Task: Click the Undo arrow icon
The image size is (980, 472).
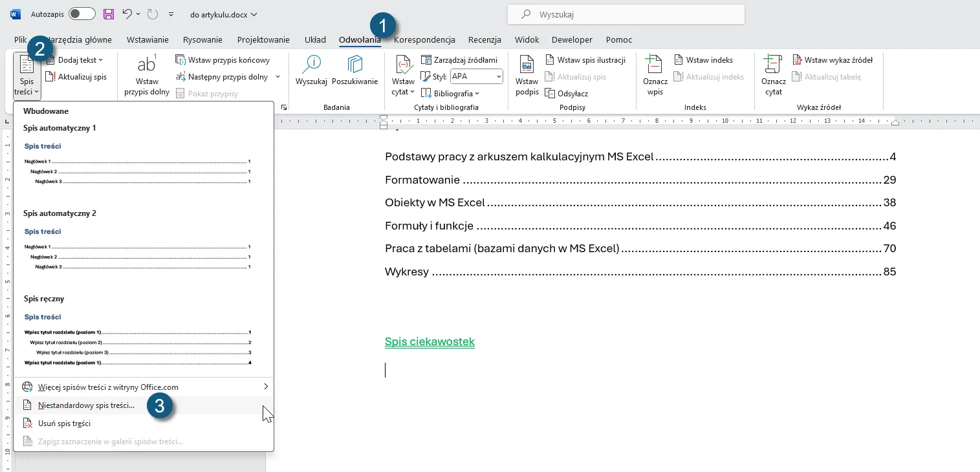Action: [127, 14]
